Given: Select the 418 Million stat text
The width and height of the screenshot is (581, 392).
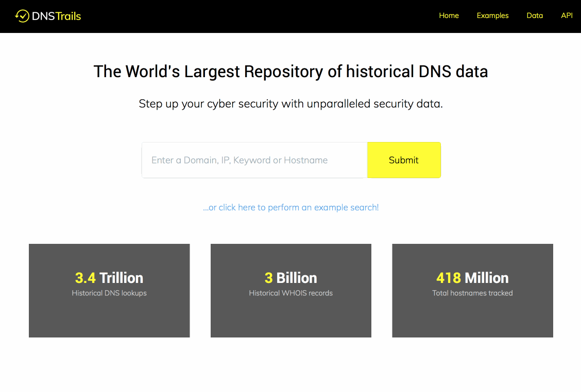Looking at the screenshot, I should (472, 278).
